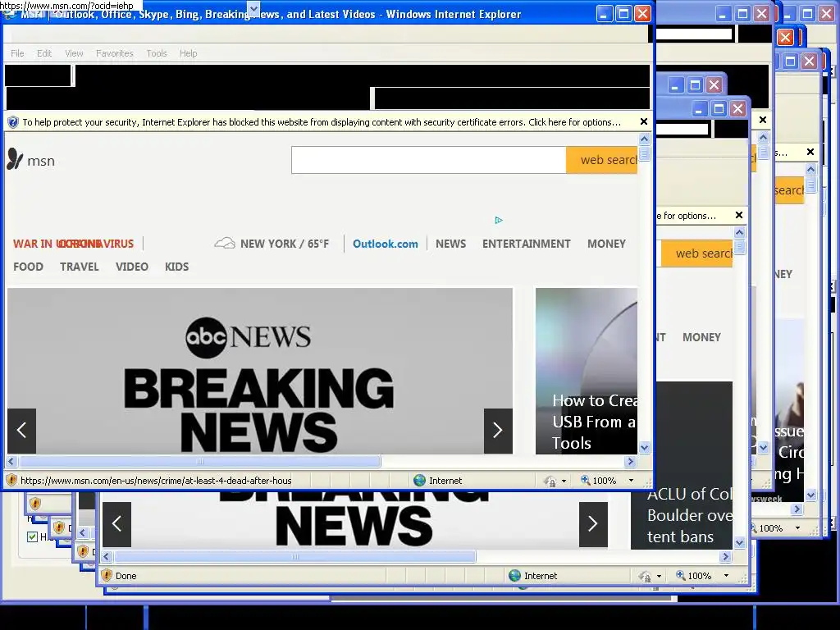The height and width of the screenshot is (630, 840).
Task: Click the front window's vertical scroll up arrow
Action: coord(645,139)
